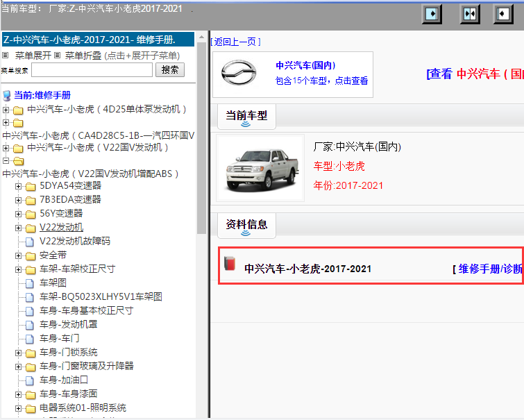The width and height of the screenshot is (524, 420).
Task: Click folder icon of 车身-门锁系统
Action: point(31,353)
